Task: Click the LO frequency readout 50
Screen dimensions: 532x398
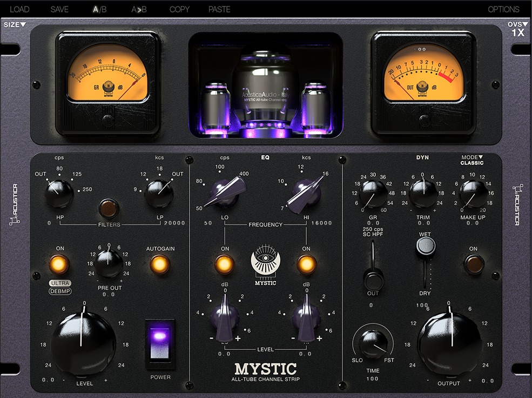Action: click(x=208, y=223)
